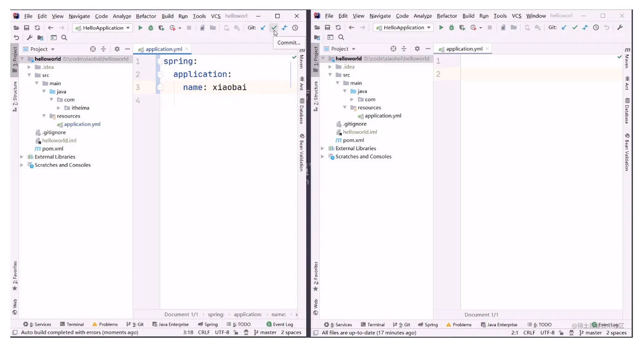Click Open folder icon in xiaohei window toolbar
Screen dimensions: 644x341
coord(317,28)
